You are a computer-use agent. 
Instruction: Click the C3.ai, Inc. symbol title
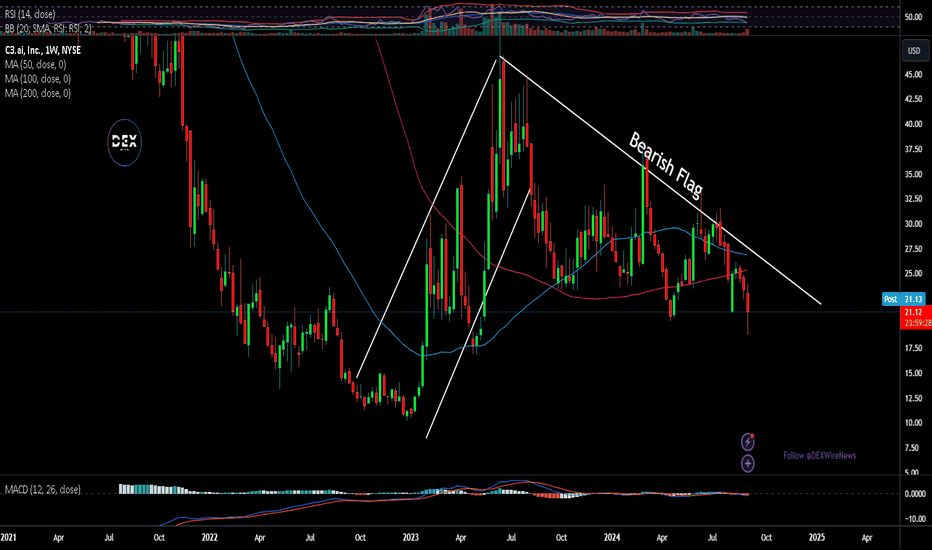pos(43,51)
